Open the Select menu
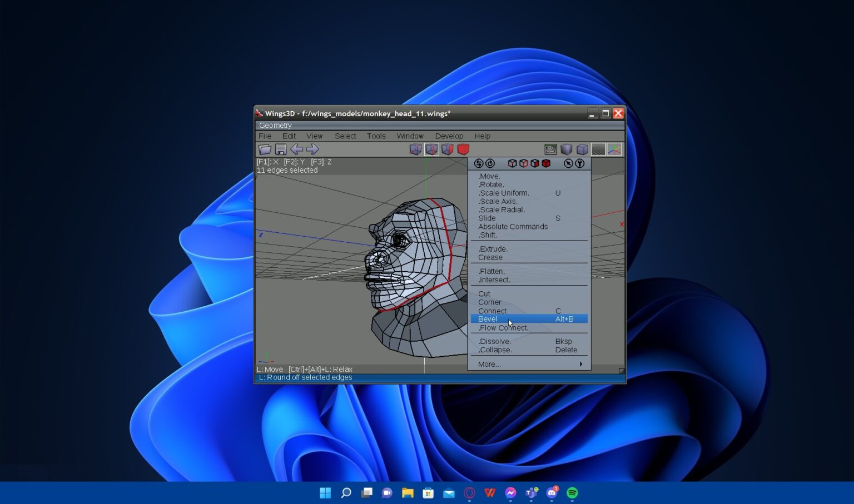Screen dimensions: 854x504 (x=345, y=136)
